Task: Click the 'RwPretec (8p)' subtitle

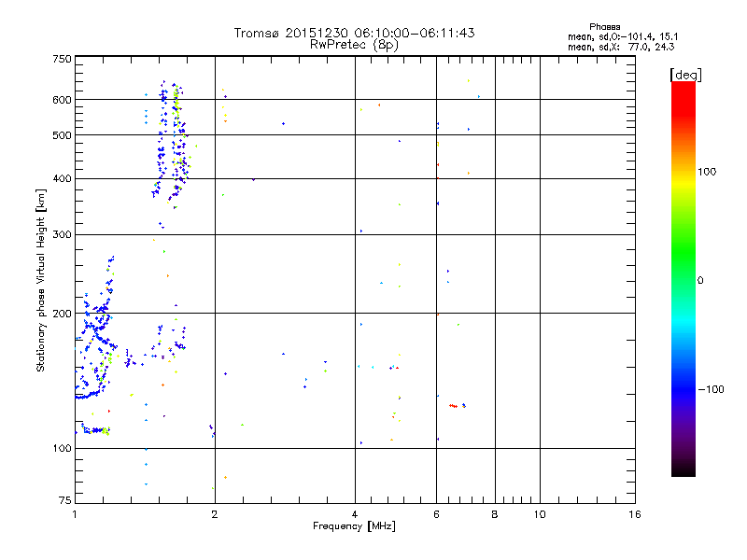Action: pyautogui.click(x=354, y=45)
